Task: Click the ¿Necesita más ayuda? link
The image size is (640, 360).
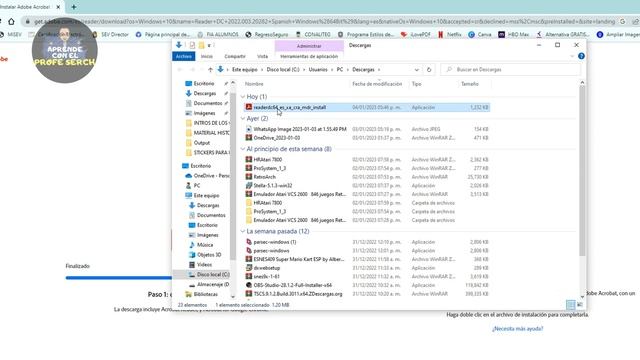Action: [x=518, y=329]
